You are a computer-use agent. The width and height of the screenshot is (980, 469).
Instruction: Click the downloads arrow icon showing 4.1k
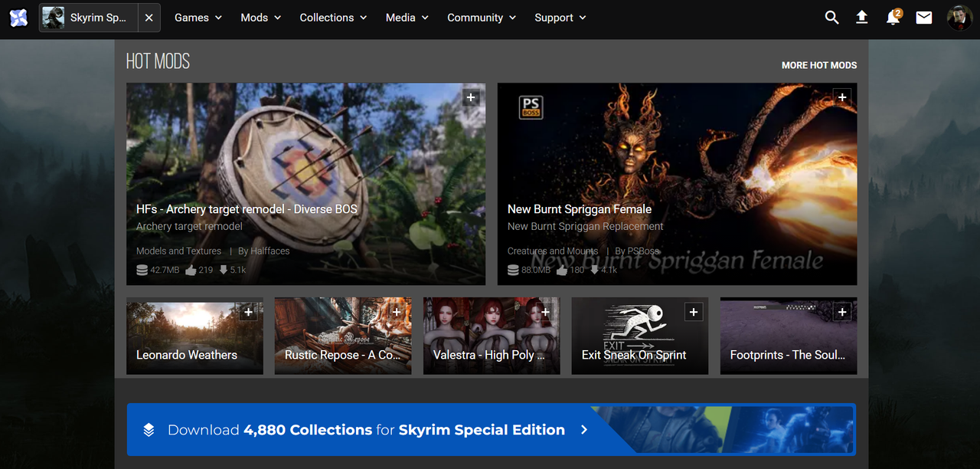point(595,270)
